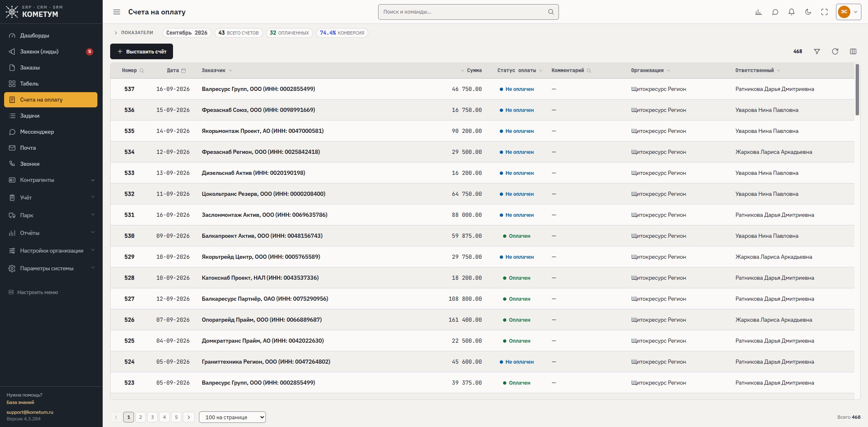Viewport: 868px width, 427px height.
Task: Open notifications bell icon
Action: click(x=792, y=12)
